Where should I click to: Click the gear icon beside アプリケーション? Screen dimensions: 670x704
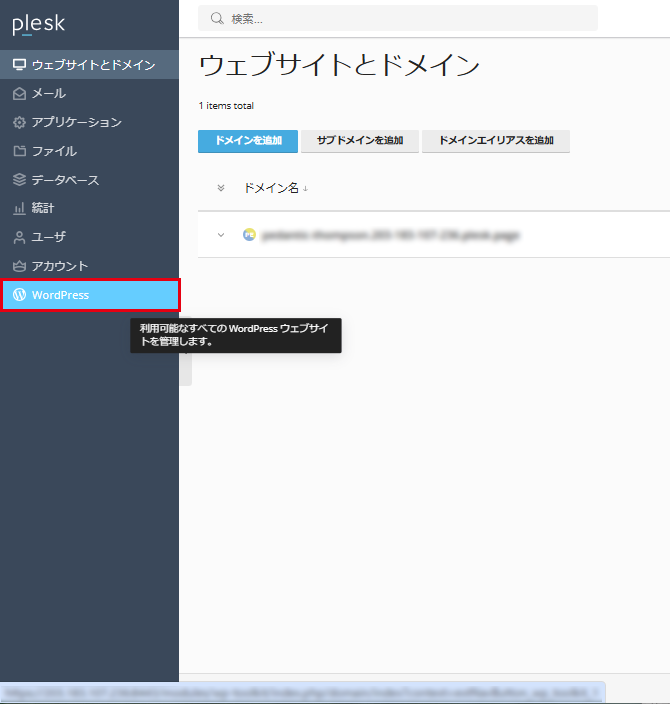19,122
